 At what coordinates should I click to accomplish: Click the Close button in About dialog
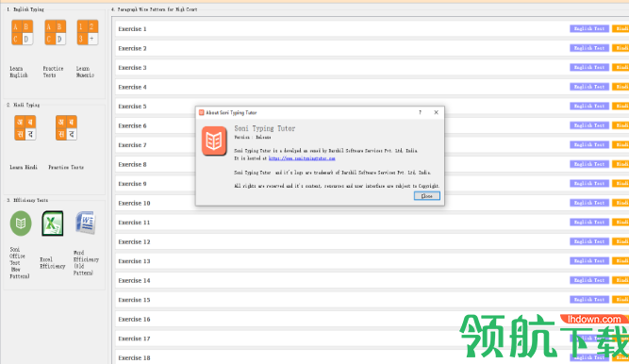point(427,196)
